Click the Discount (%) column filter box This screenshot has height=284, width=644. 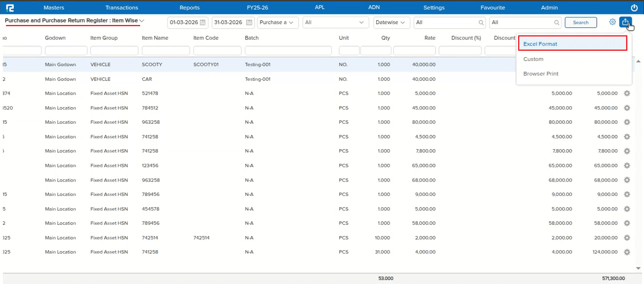pyautogui.click(x=460, y=50)
